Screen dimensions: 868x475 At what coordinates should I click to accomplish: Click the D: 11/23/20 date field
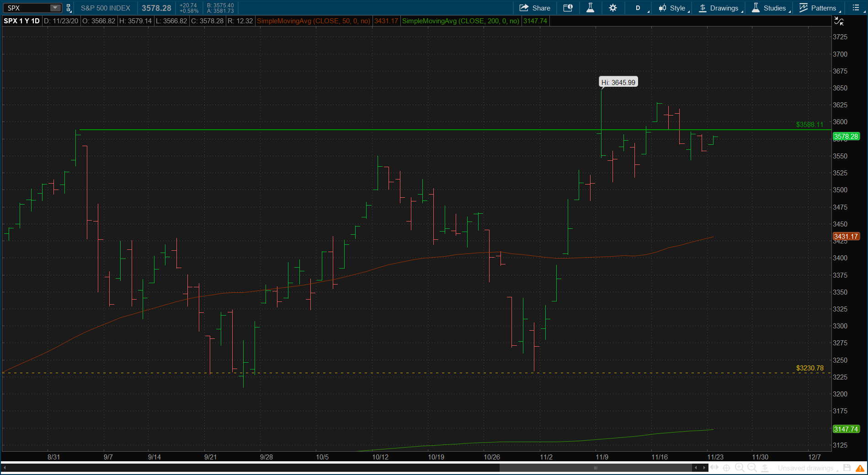point(61,21)
